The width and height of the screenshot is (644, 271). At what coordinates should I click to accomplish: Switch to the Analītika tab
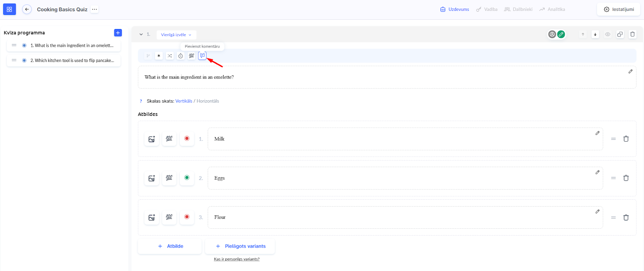pos(552,9)
